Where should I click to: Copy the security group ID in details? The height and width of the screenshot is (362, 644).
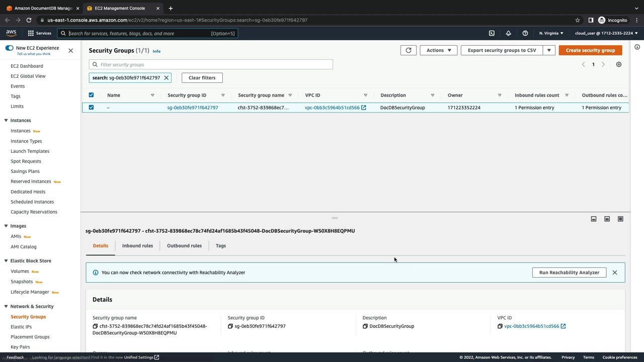click(230, 326)
